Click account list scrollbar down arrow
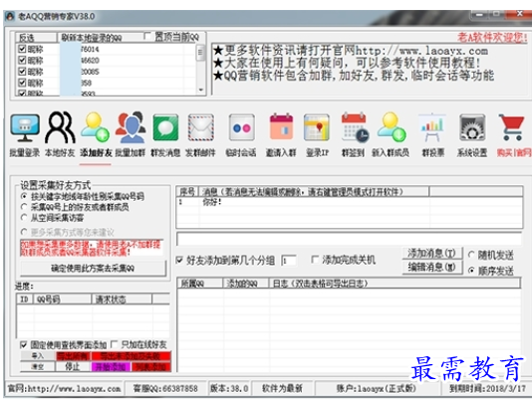This screenshot has width=532, height=400. 200,90
